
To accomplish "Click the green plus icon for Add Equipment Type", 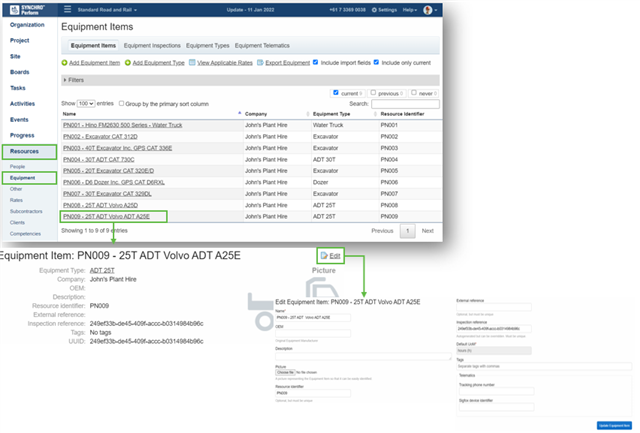I will coord(128,63).
